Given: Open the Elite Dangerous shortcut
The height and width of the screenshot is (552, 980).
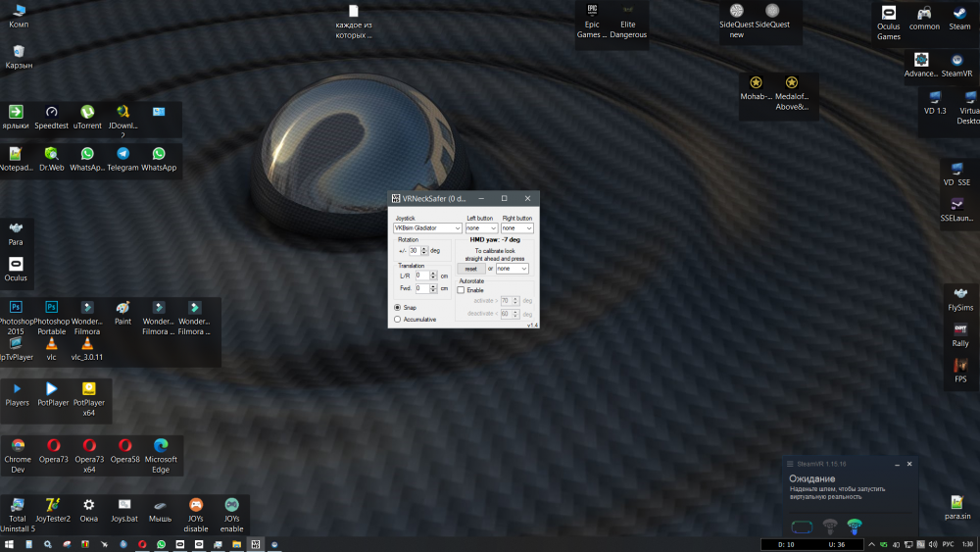Looking at the screenshot, I should pyautogui.click(x=628, y=22).
